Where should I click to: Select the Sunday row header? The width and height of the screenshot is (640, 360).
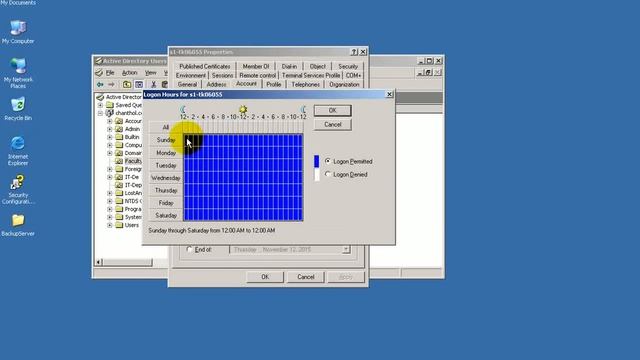[x=165, y=140]
